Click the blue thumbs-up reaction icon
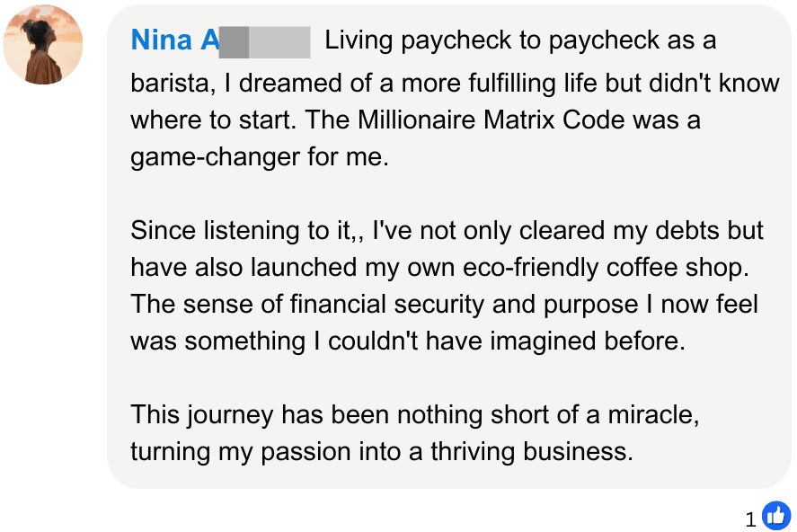Image resolution: width=797 pixels, height=532 pixels. pyautogui.click(x=775, y=516)
